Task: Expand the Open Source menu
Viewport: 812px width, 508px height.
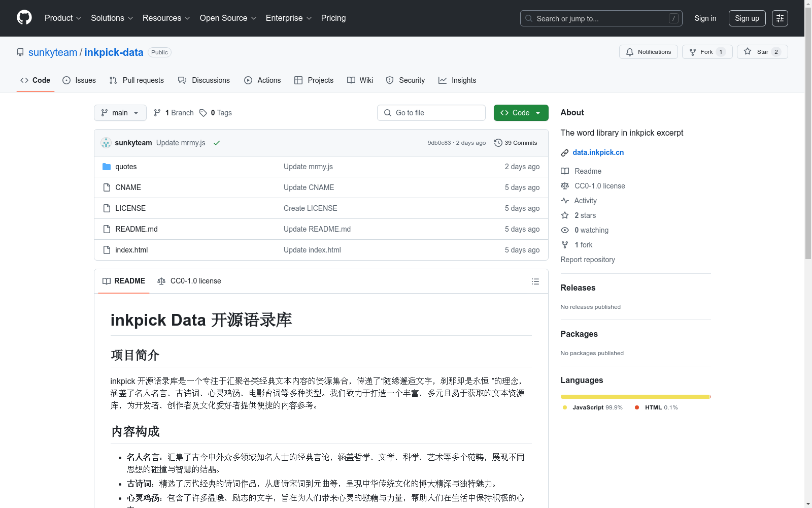Action: point(228,18)
